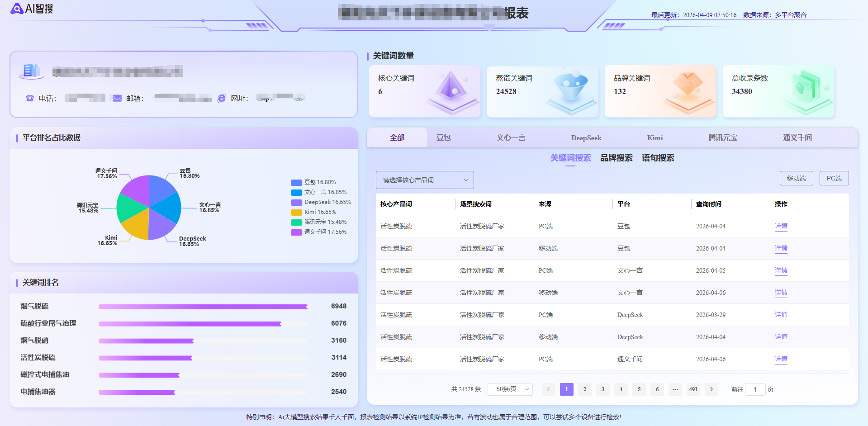Click the 2026-03-29 date cell
This screenshot has height=426, width=868.
[x=711, y=315]
